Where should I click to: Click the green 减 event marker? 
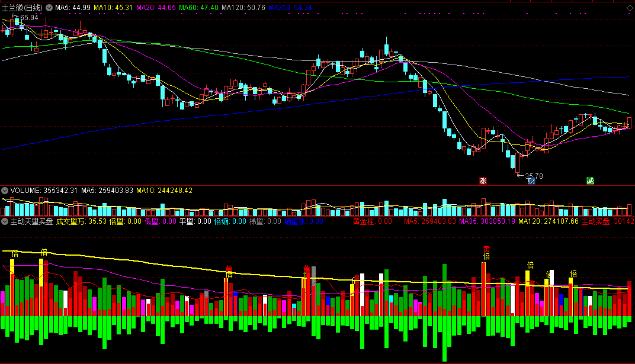pyautogui.click(x=590, y=181)
